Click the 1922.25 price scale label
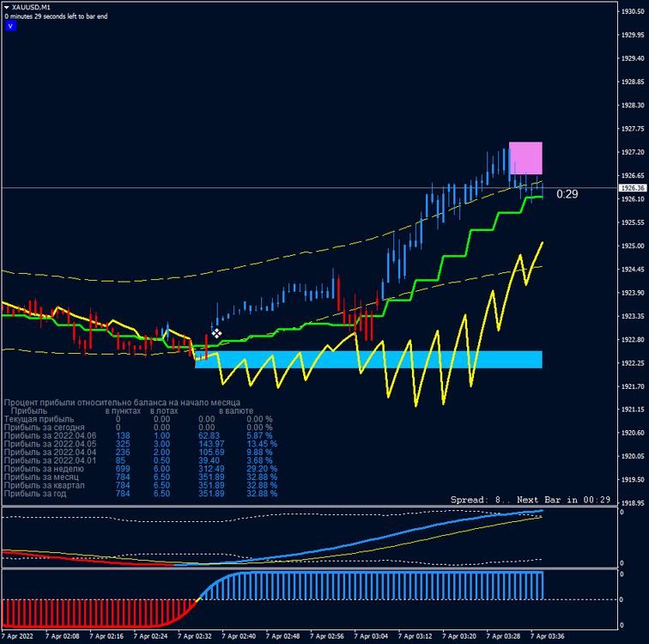Image resolution: width=649 pixels, height=644 pixels. 633,363
